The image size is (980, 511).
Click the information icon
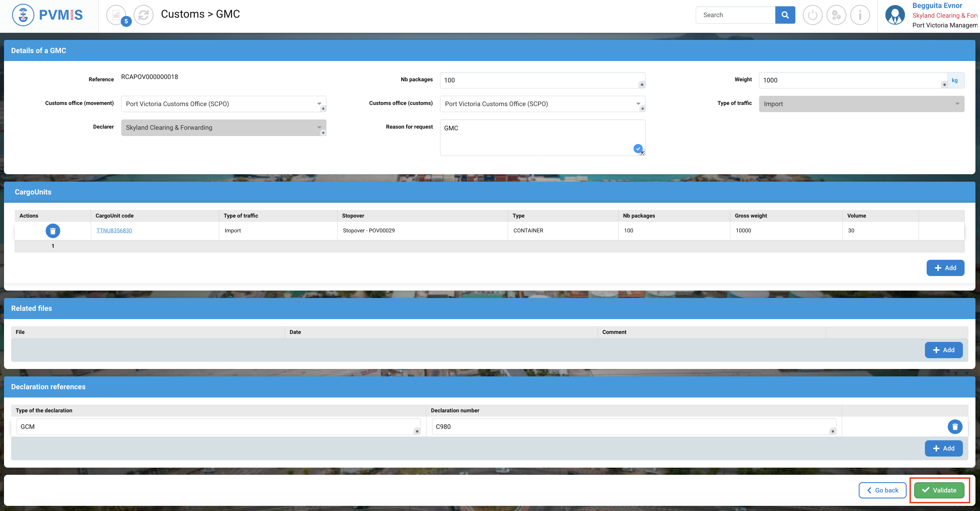[x=860, y=15]
